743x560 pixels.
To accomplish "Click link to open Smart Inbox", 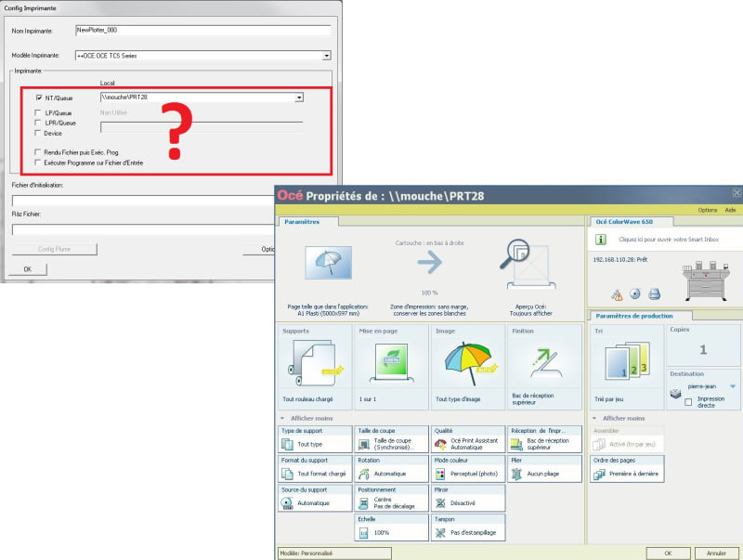I will (x=668, y=240).
